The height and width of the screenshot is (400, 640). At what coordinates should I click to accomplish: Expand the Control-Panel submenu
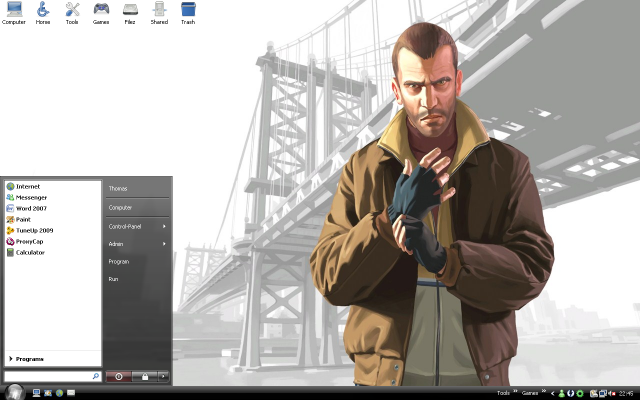pos(137,227)
